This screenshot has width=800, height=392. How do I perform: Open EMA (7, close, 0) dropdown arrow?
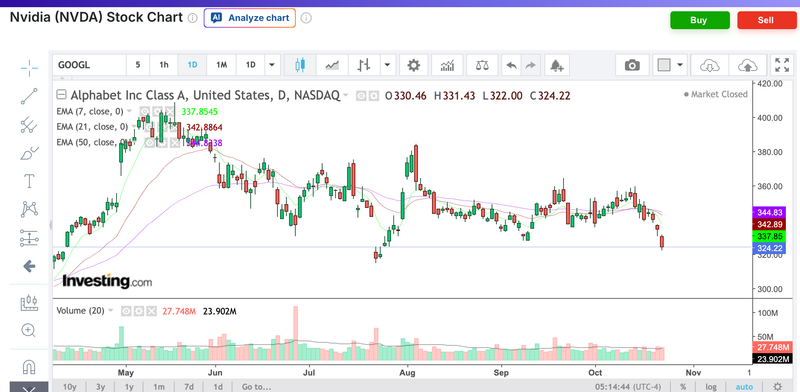click(x=129, y=111)
